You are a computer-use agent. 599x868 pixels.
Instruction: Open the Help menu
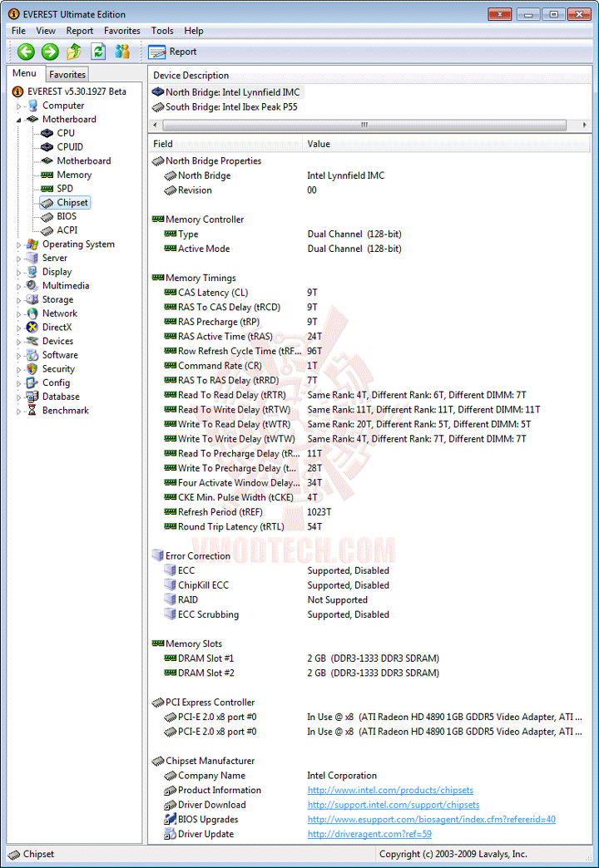point(194,31)
